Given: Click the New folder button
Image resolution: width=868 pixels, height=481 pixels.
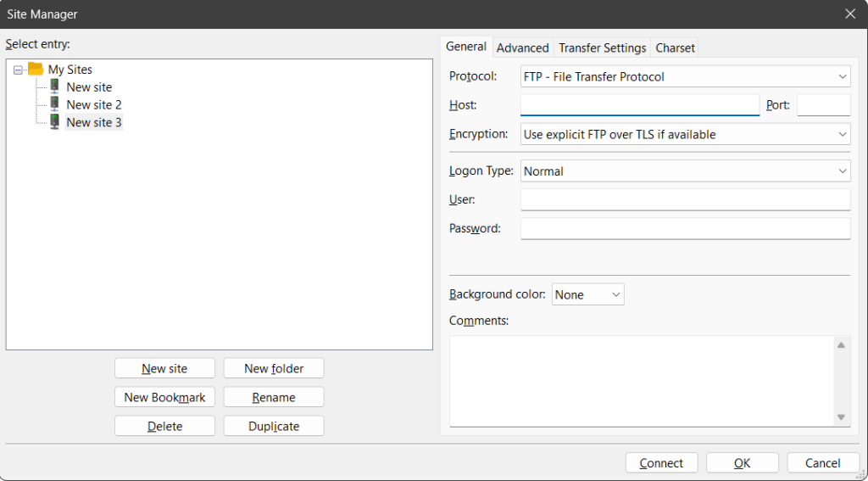Looking at the screenshot, I should tap(274, 368).
